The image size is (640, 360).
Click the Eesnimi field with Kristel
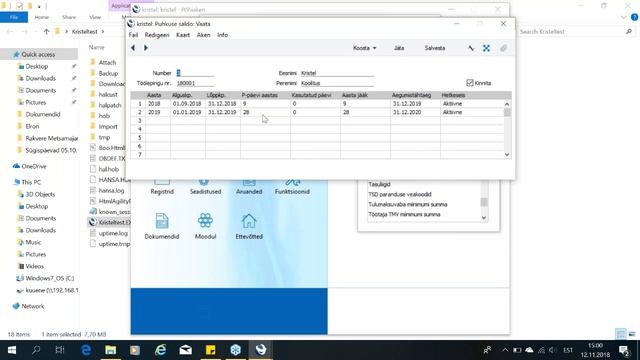tap(337, 73)
